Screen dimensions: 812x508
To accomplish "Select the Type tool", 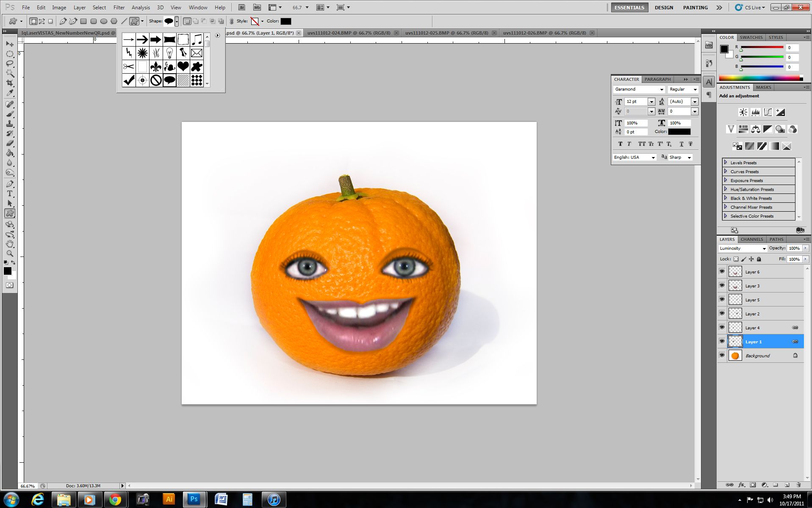I will coord(9,193).
